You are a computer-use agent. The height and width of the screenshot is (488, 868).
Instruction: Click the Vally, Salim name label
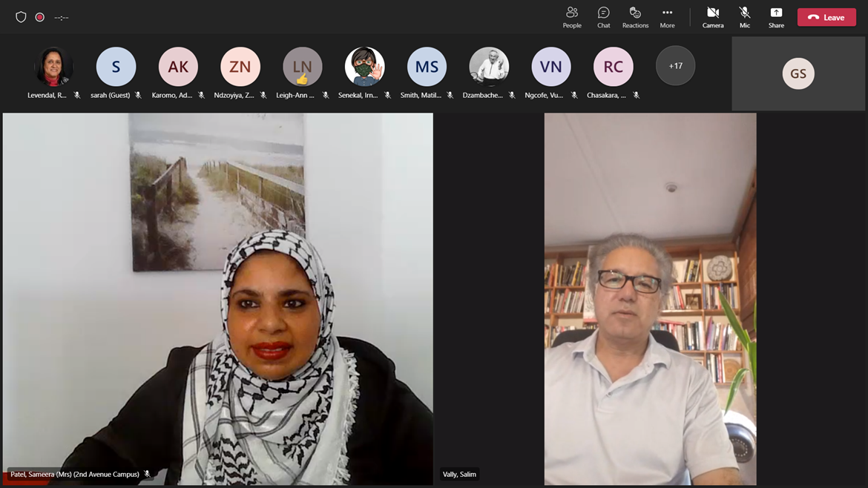point(459,474)
